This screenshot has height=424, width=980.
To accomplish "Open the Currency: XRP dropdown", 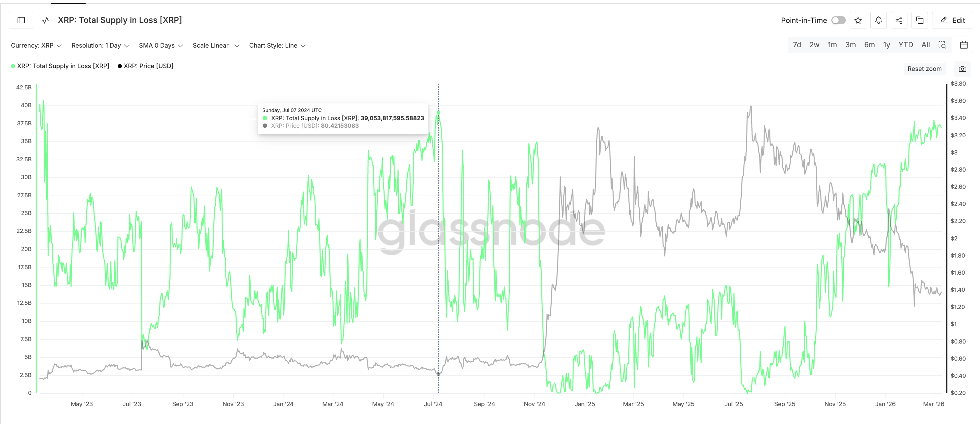I will tap(36, 45).
